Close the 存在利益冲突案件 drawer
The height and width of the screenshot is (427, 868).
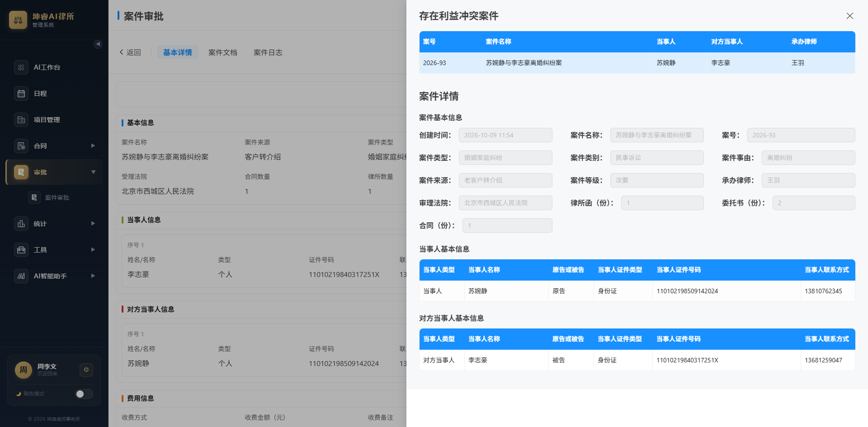(850, 16)
